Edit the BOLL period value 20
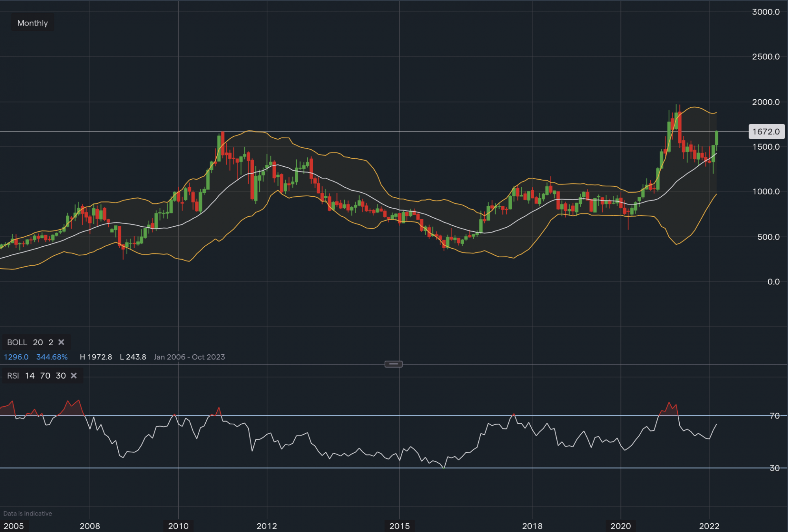 [38, 342]
